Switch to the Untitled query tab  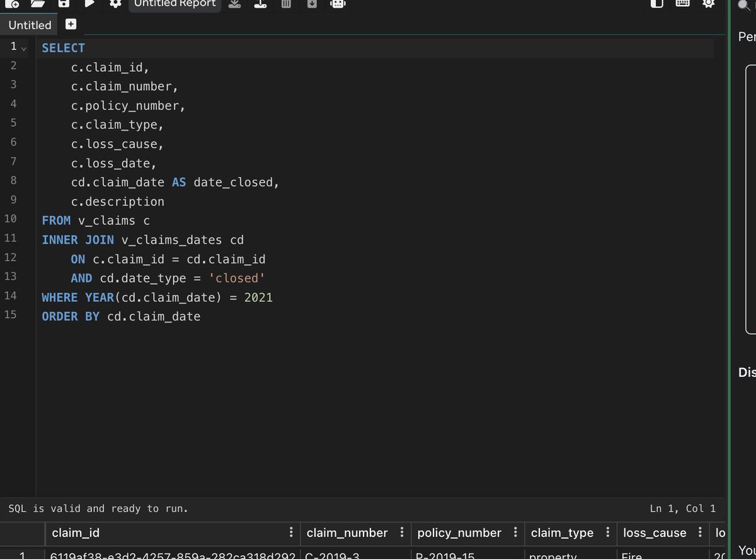click(30, 25)
